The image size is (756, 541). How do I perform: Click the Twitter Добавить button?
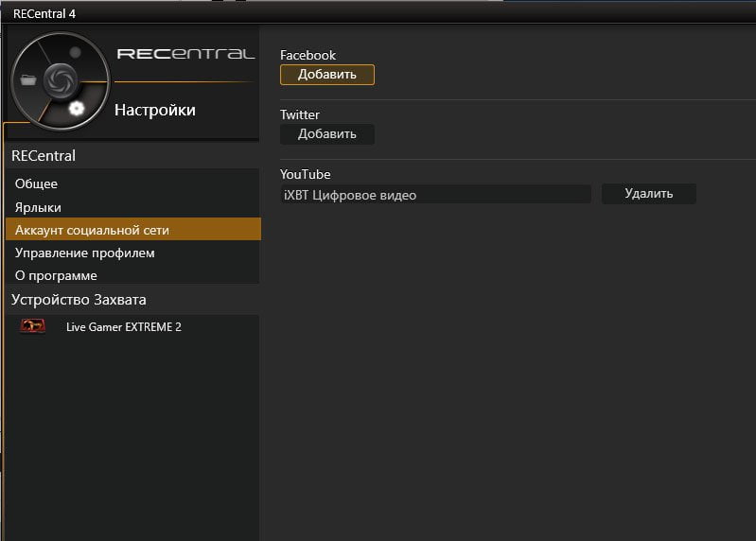326,134
